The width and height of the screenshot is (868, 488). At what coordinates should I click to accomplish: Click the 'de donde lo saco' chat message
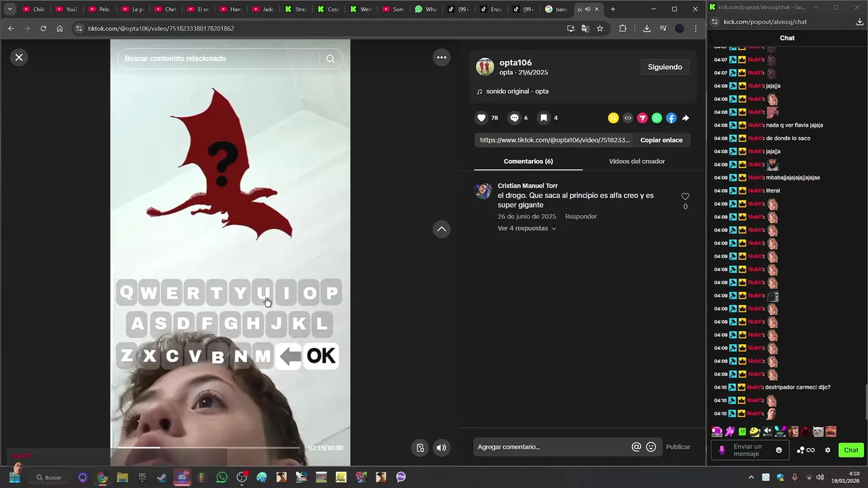(788, 138)
